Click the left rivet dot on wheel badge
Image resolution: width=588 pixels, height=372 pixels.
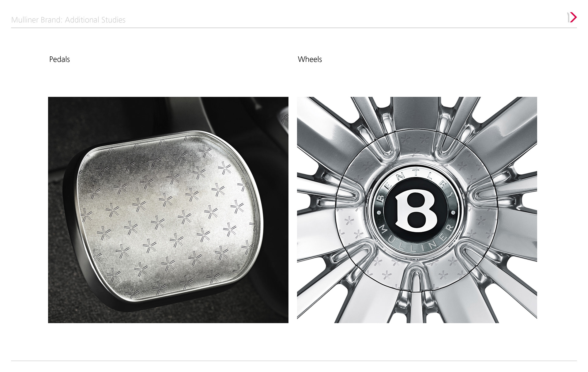tap(379, 213)
